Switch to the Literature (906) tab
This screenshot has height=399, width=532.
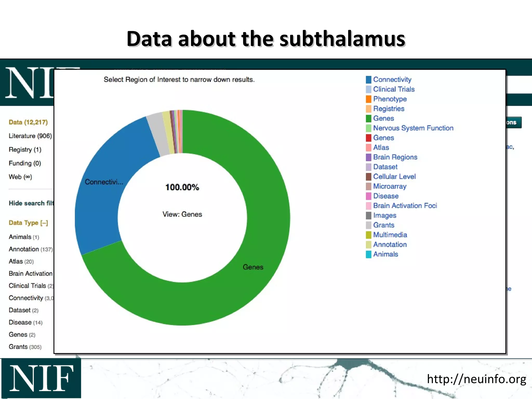(x=30, y=136)
